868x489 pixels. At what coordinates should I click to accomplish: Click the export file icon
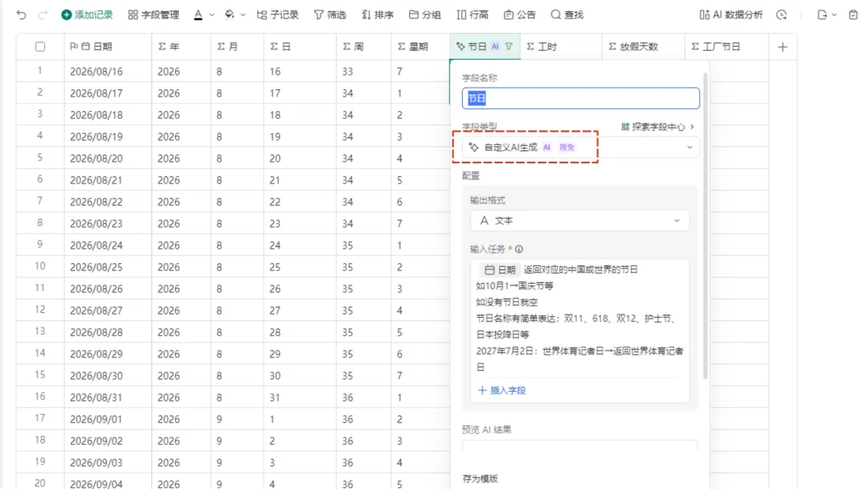click(x=822, y=15)
